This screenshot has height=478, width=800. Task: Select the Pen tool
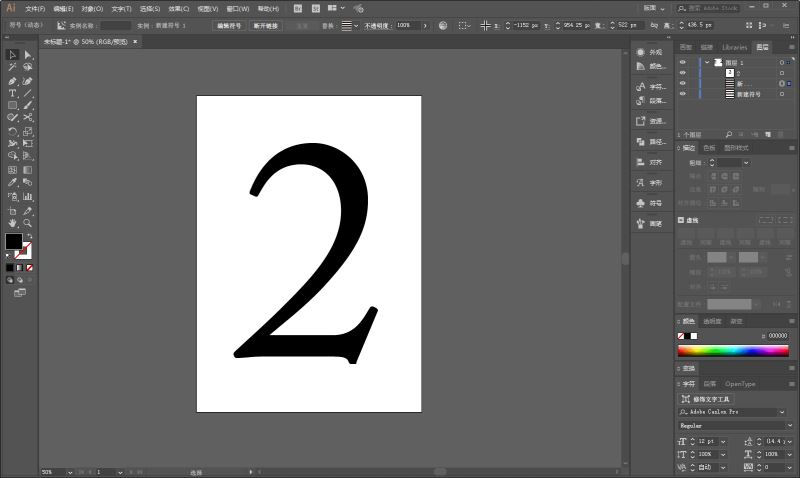(x=13, y=81)
